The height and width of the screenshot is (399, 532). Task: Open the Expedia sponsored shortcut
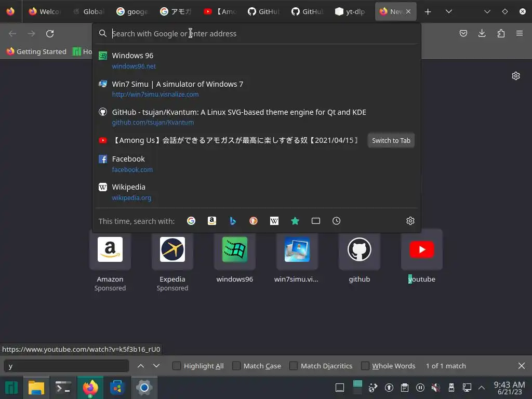(x=172, y=249)
